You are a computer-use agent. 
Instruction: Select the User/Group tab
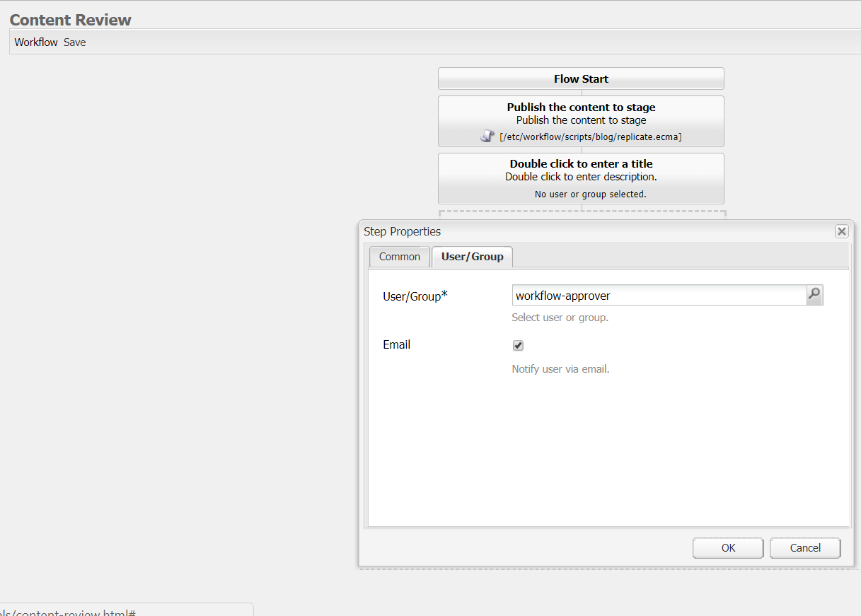click(x=472, y=257)
